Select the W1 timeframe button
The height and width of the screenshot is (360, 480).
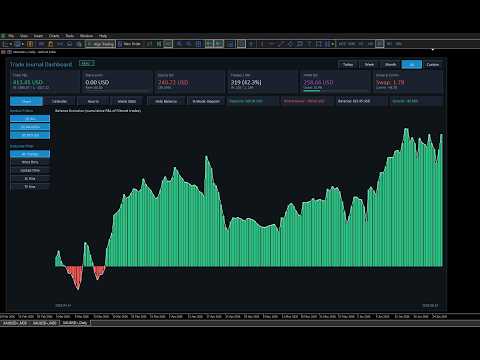click(x=389, y=44)
